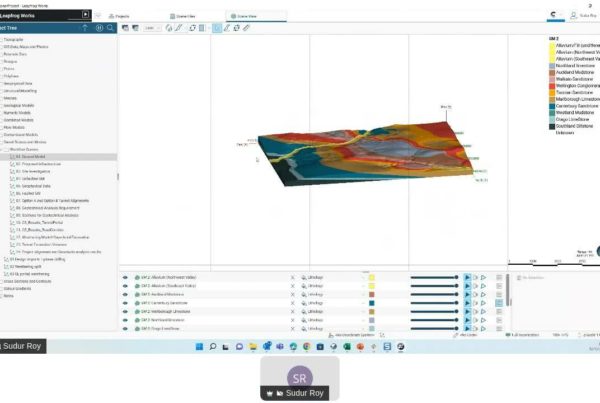Toggle visibility of Auckland Mudstone
The width and height of the screenshot is (600, 403).
[x=125, y=295]
